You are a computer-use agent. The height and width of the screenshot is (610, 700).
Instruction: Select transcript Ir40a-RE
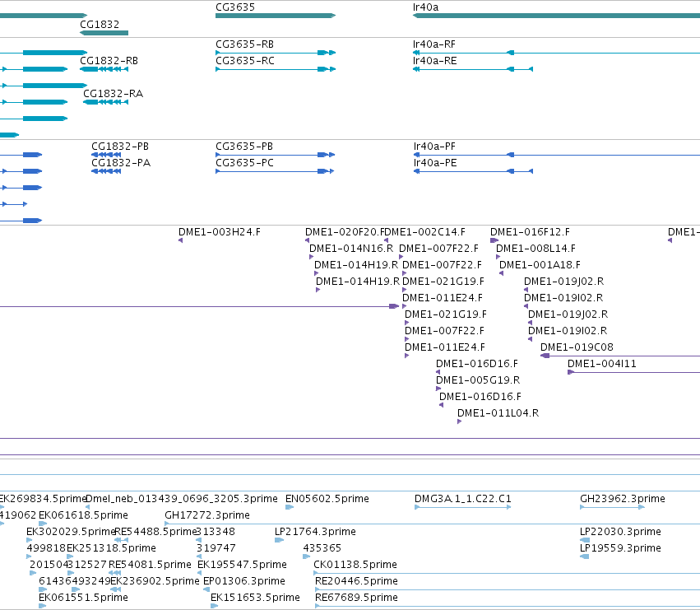435,61
